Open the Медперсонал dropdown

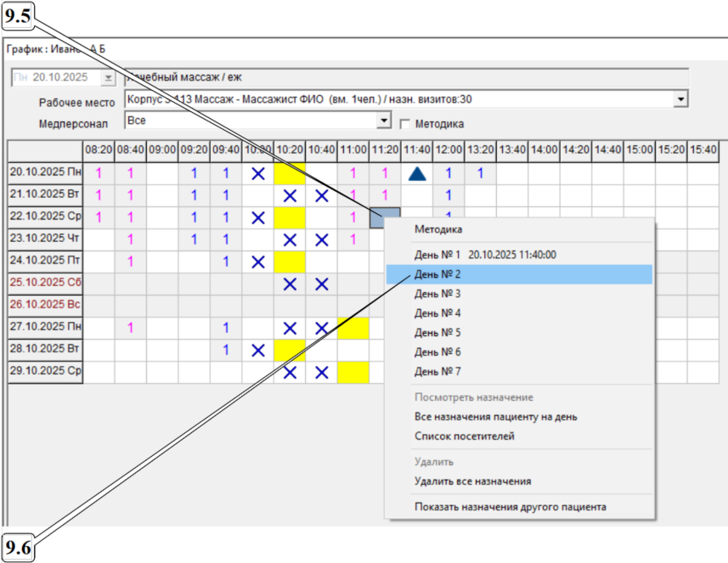coord(384,121)
